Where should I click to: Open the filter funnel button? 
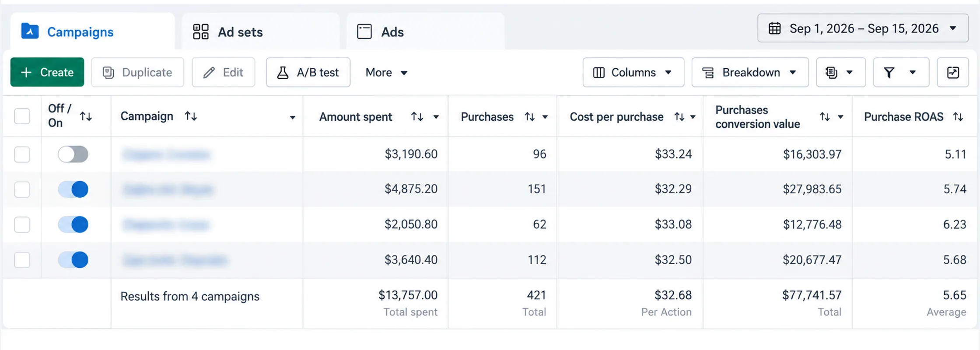(x=901, y=72)
